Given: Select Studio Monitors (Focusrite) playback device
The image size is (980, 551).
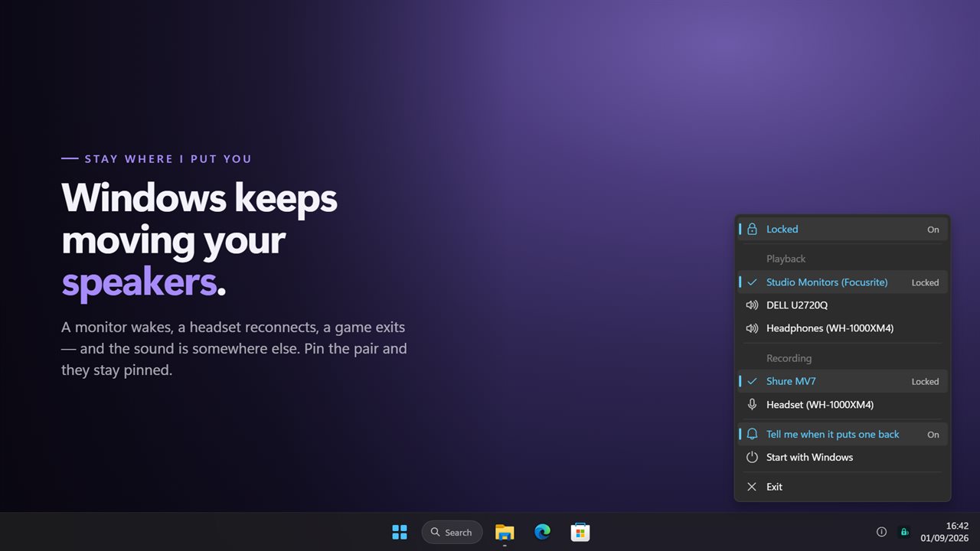Looking at the screenshot, I should click(842, 282).
